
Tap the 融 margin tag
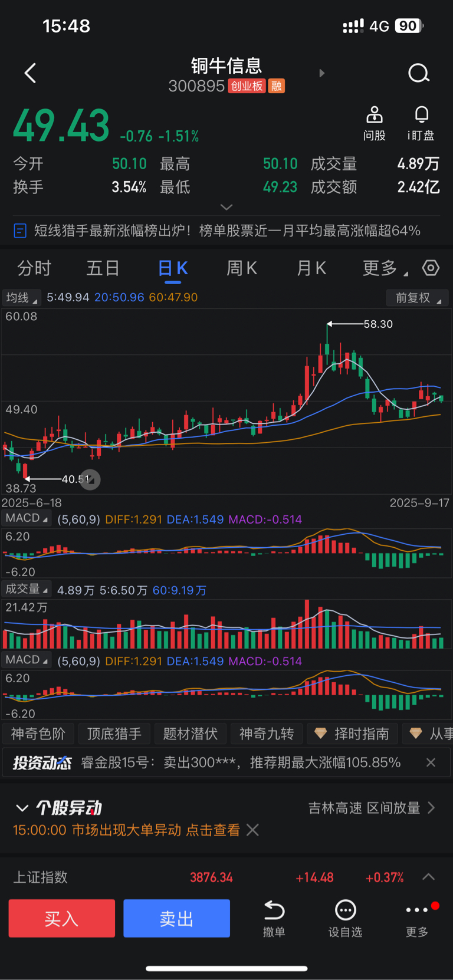(x=277, y=86)
